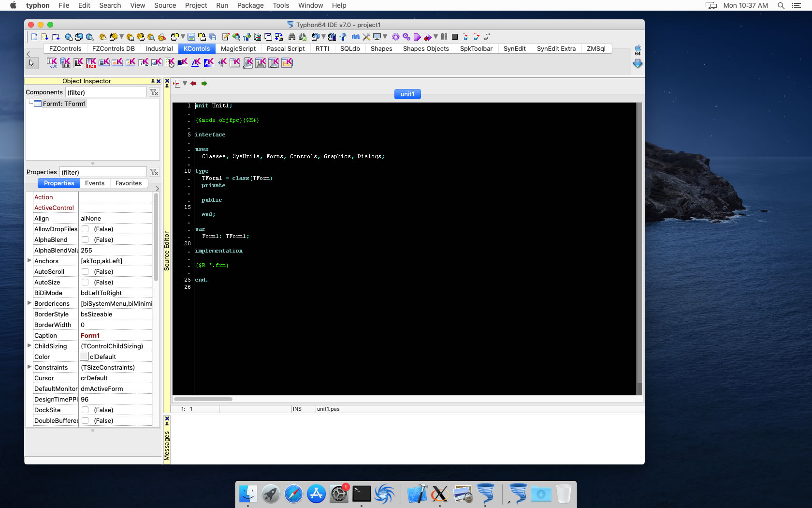Viewport: 812px width, 508px height.
Task: Switch to the FZControls palette tab
Action: pos(65,48)
